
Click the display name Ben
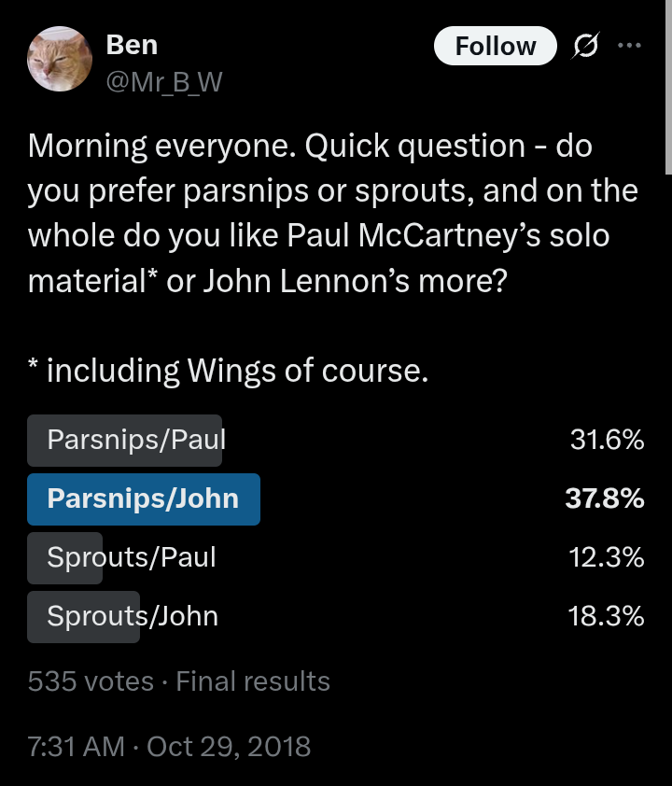pos(132,44)
